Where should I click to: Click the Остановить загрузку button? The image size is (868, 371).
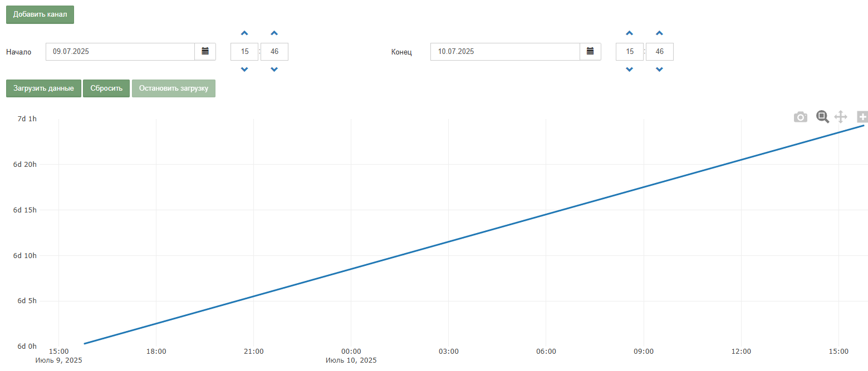point(174,88)
